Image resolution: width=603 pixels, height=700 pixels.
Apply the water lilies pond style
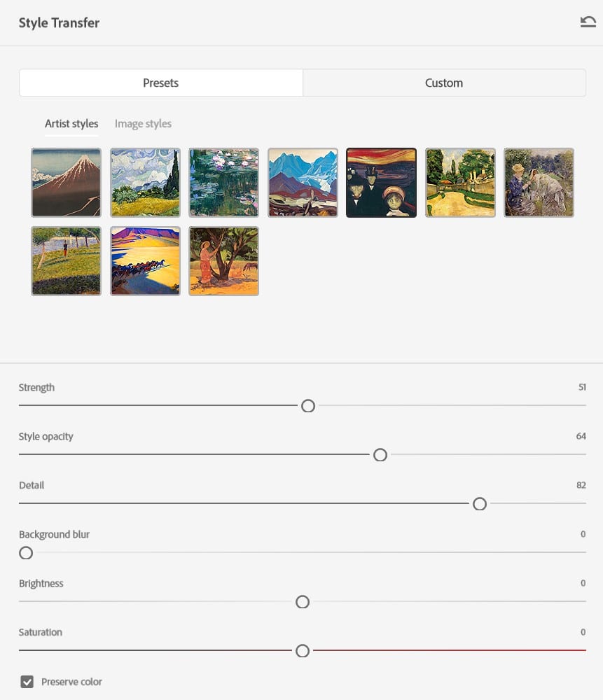(224, 183)
